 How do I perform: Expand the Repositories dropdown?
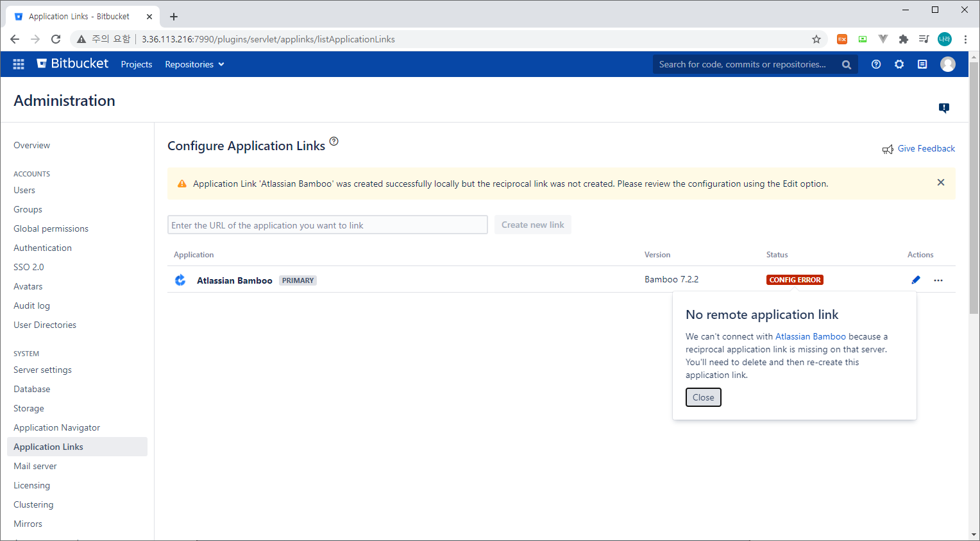click(194, 64)
